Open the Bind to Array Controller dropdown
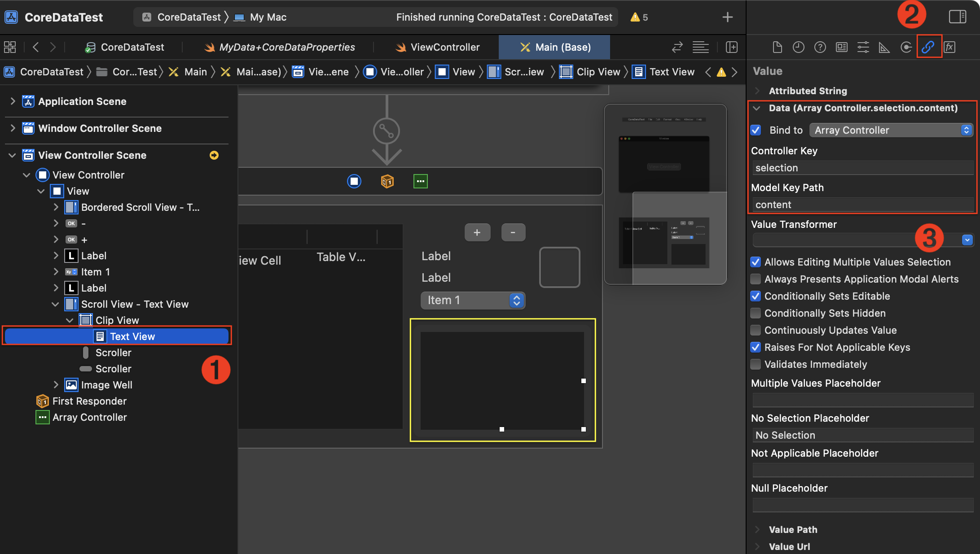980x554 pixels. [x=891, y=130]
